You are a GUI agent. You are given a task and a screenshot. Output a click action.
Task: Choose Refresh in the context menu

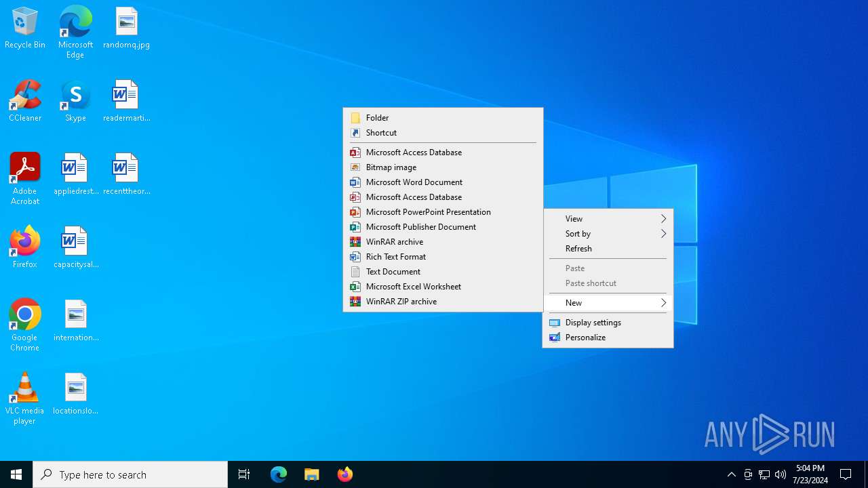point(608,249)
